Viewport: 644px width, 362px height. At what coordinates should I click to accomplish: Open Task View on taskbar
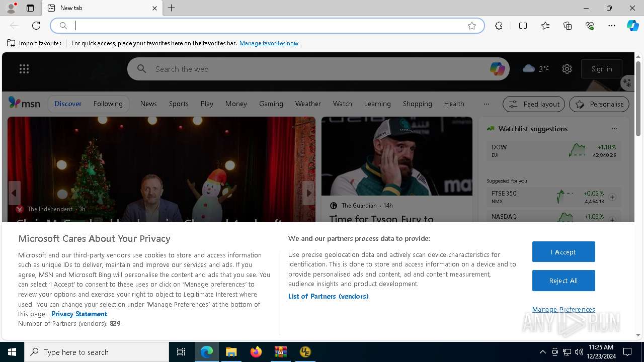pos(181,352)
